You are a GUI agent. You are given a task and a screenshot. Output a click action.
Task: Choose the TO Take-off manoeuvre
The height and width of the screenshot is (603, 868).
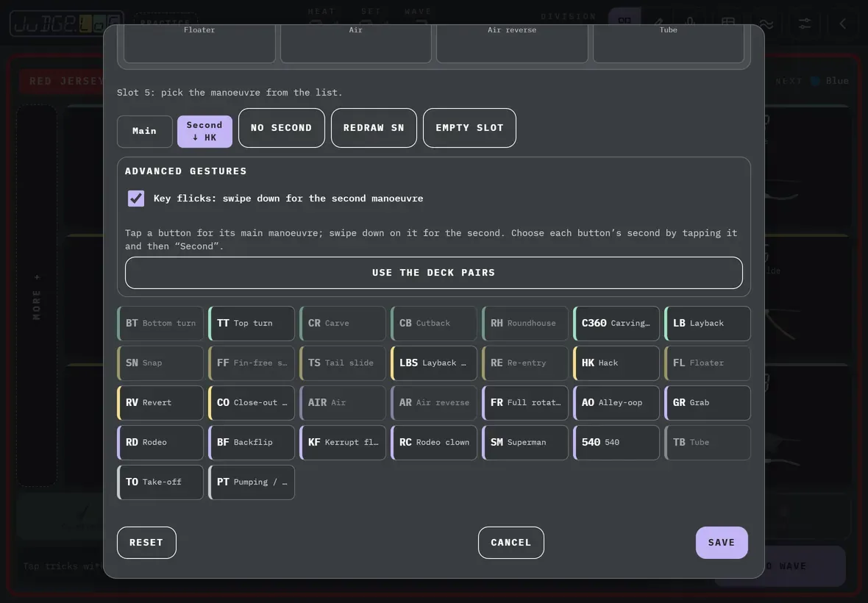tap(160, 482)
